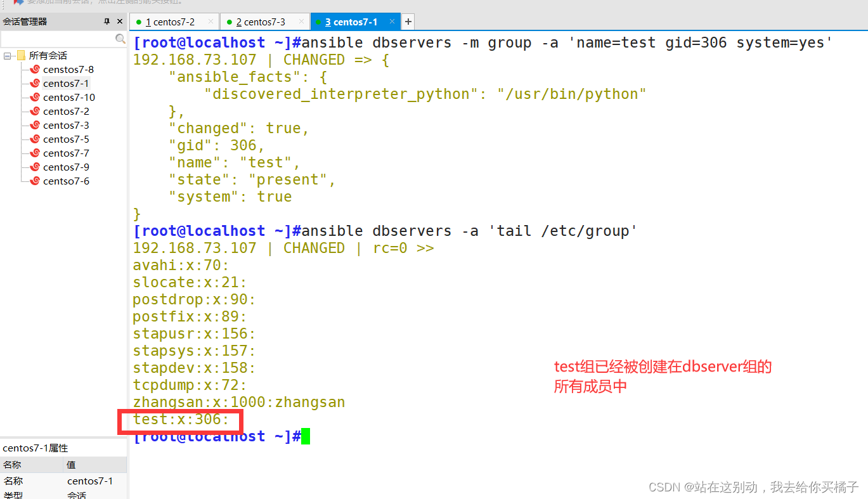The width and height of the screenshot is (868, 499).
Task: Click the centos7-5 session icon
Action: click(36, 139)
